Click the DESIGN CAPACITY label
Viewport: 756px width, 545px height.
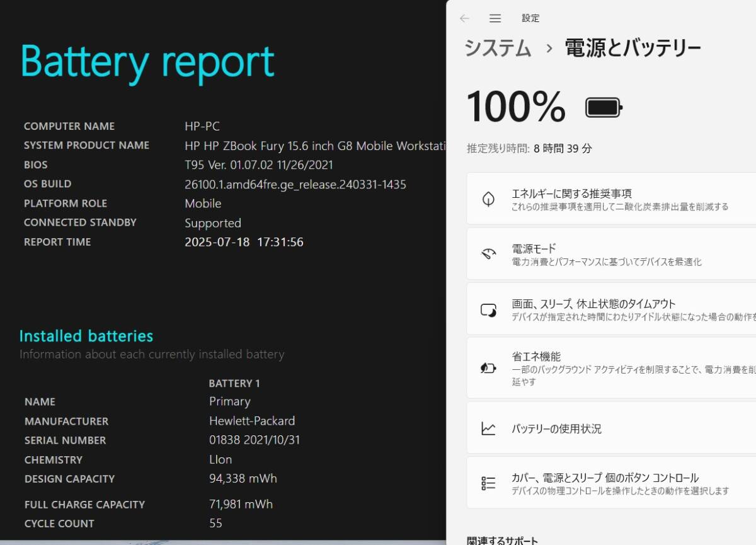(69, 479)
